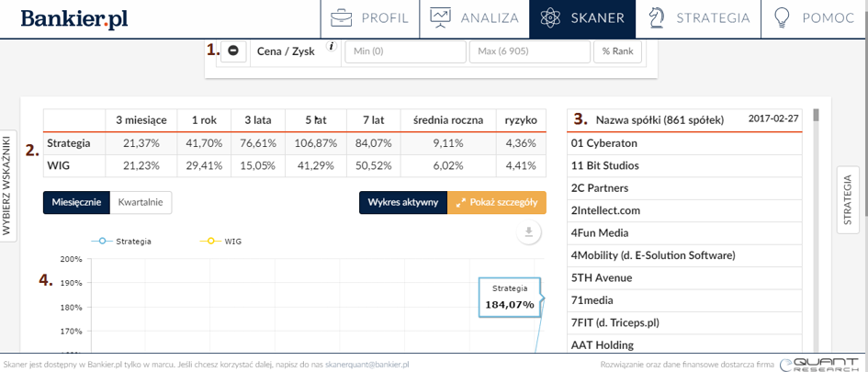Click the 7 lat column header
Viewport: 868px width, 372px height.
tap(374, 120)
